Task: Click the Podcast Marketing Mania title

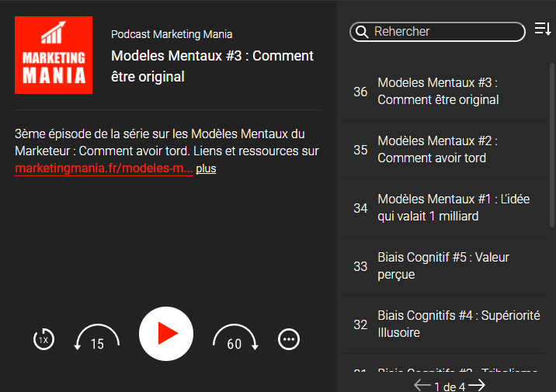Action: click(x=172, y=34)
